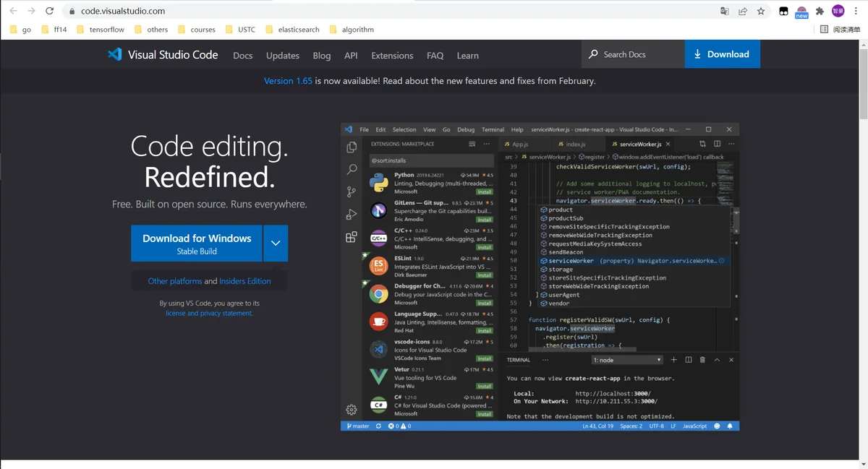
Task: Open the "go" bookmark folder
Action: (x=20, y=30)
